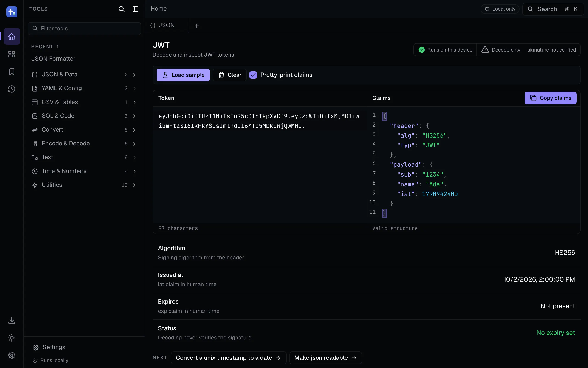Open JSON Formatter from recent list
Image resolution: width=588 pixels, height=368 pixels.
pos(53,59)
